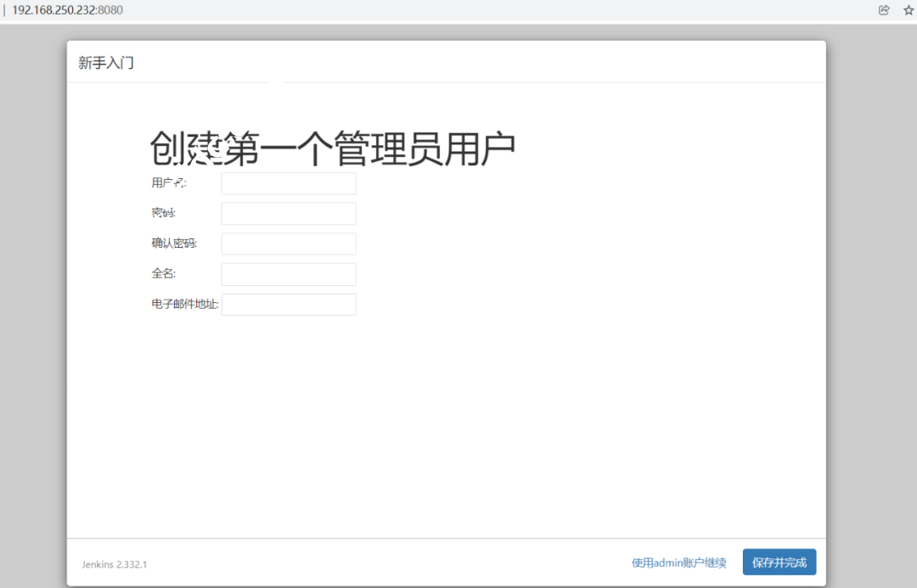Click the 电子邮件地址 label text
This screenshot has height=588, width=917.
point(185,305)
